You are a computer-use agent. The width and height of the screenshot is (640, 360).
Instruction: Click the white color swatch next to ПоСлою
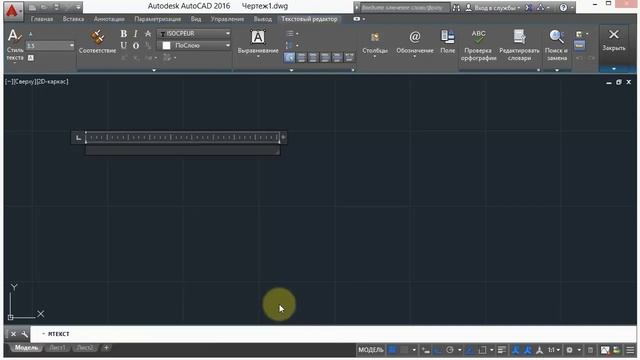click(166, 46)
